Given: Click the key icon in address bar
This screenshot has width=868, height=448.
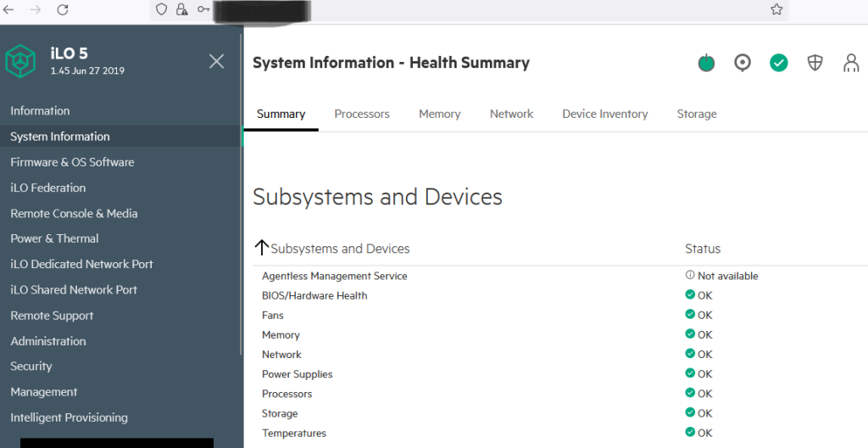Looking at the screenshot, I should 203,8.
